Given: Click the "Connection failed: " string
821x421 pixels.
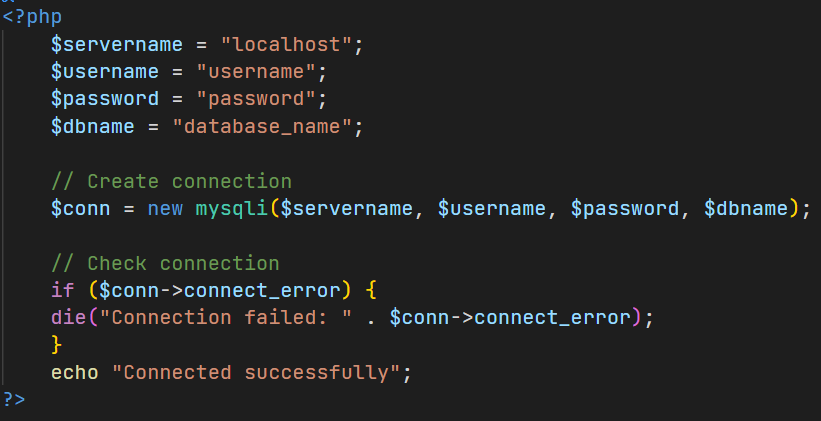Looking at the screenshot, I should click(x=239, y=318).
